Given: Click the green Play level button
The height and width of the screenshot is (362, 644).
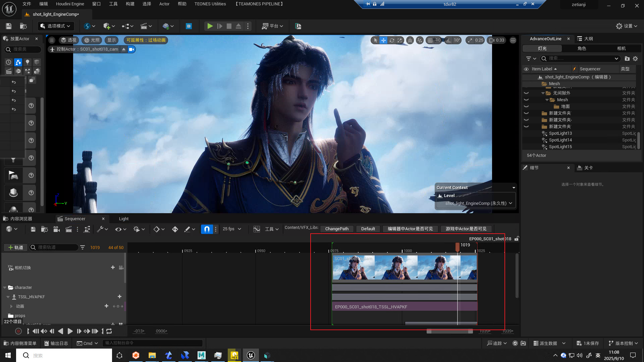Looking at the screenshot, I should 210,26.
